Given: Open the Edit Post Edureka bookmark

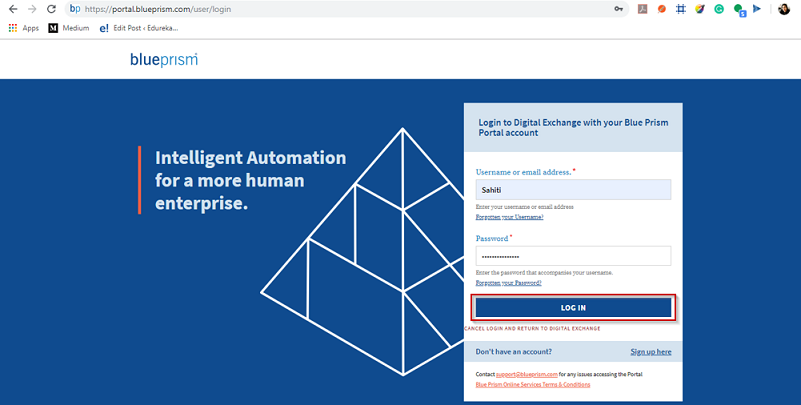Looking at the screenshot, I should point(139,28).
